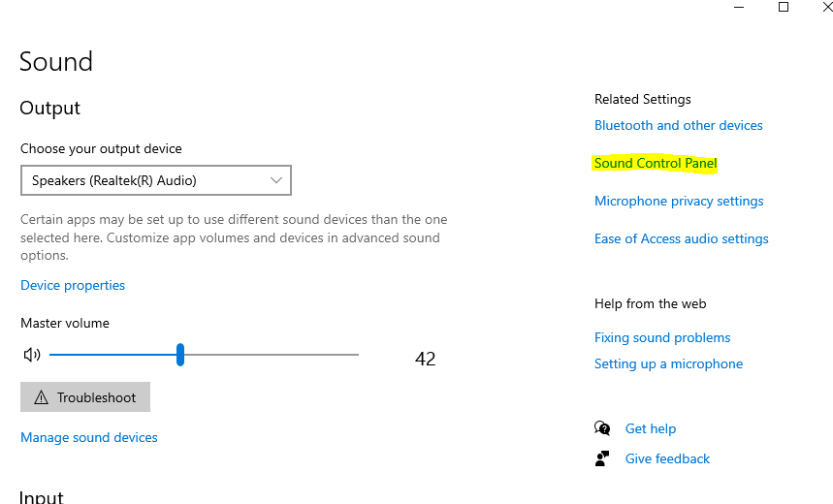This screenshot has width=833, height=504.
Task: Open the highlighted Sound Control Panel link
Action: click(x=656, y=163)
